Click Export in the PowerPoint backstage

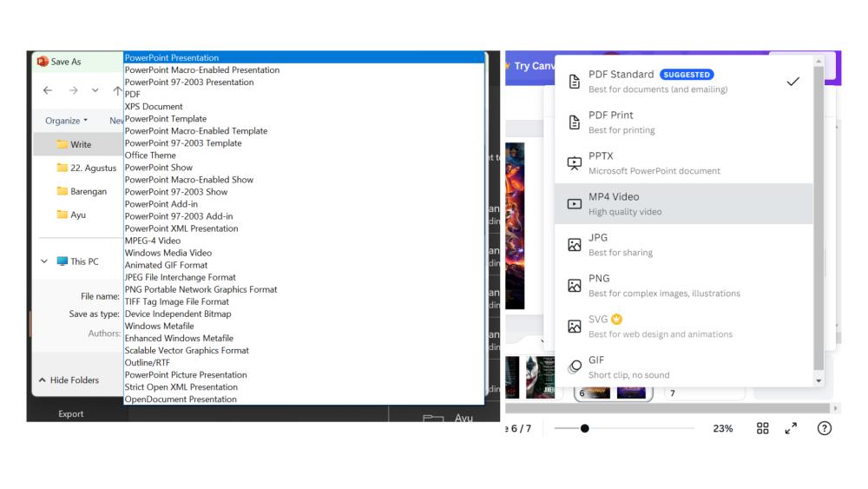(71, 413)
